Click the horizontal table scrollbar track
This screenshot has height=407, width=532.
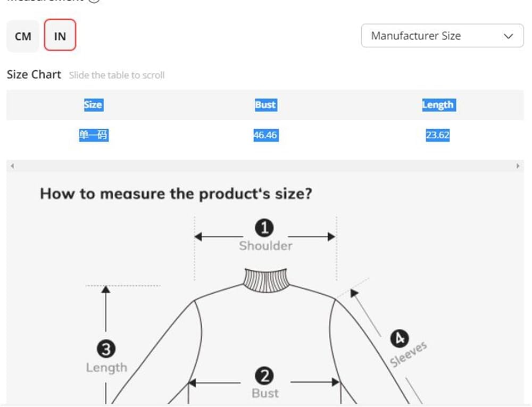(265, 166)
